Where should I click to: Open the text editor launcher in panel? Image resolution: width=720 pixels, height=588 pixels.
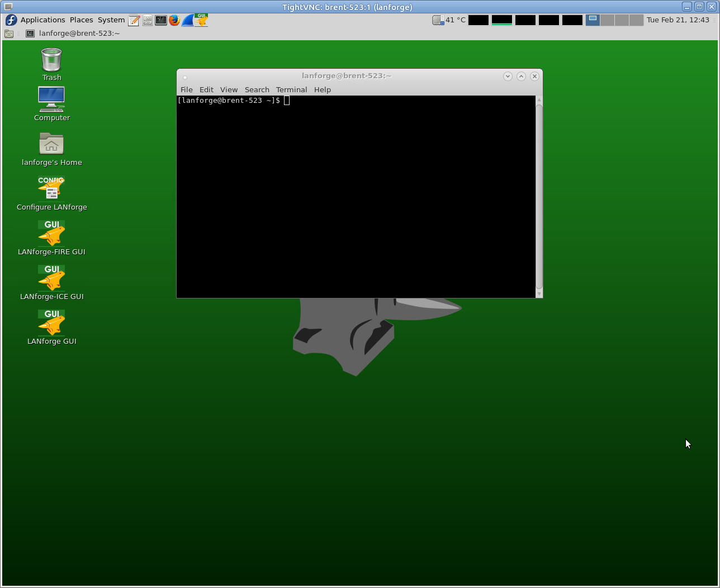[x=134, y=20]
